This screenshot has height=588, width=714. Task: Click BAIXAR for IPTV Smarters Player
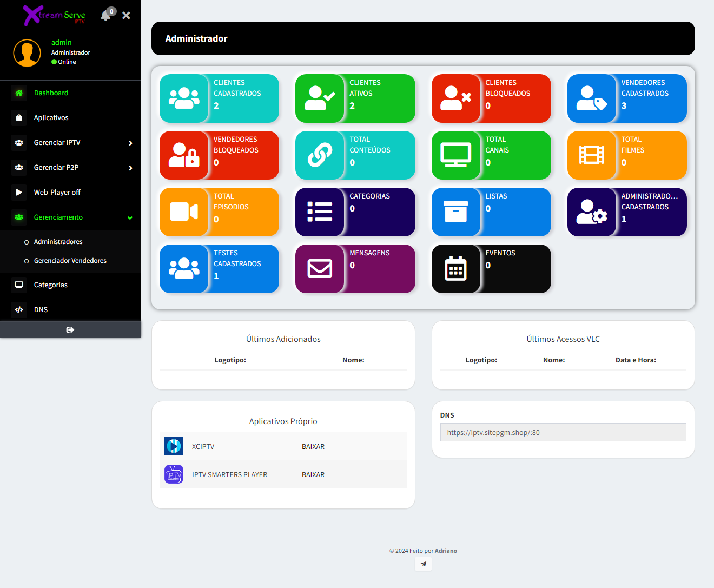pyautogui.click(x=313, y=475)
